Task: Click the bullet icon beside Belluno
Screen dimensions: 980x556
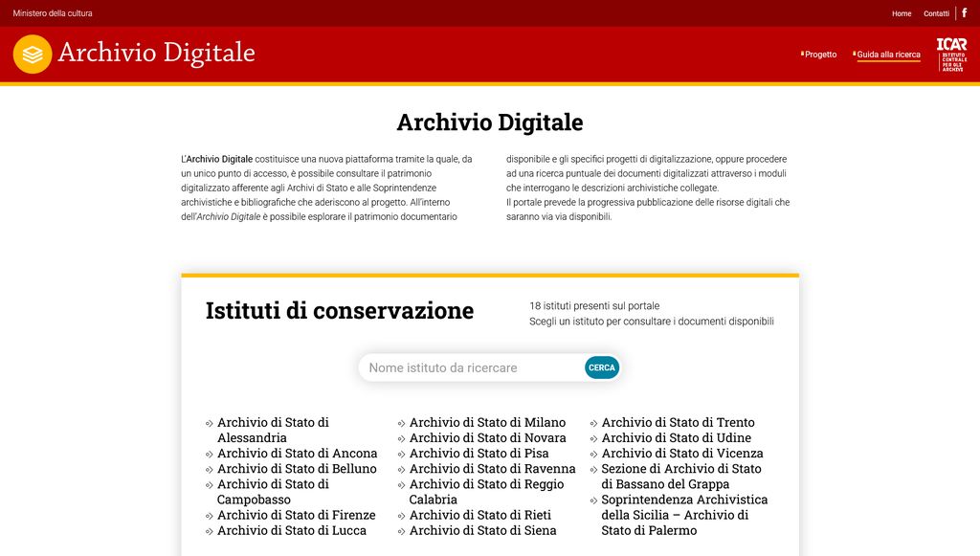Action: point(210,470)
